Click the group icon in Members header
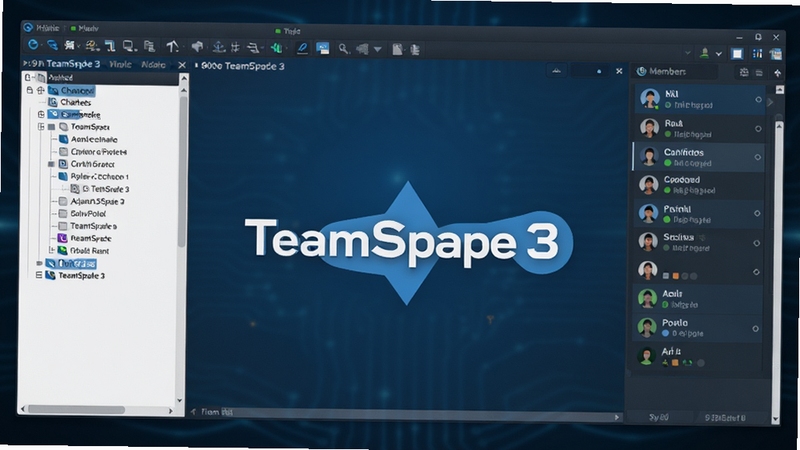 744,72
